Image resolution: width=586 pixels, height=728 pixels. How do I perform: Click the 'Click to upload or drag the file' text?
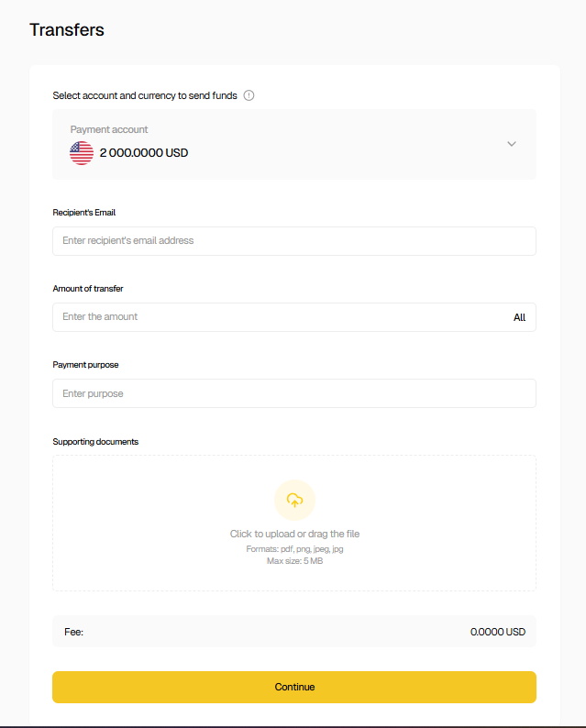[294, 534]
